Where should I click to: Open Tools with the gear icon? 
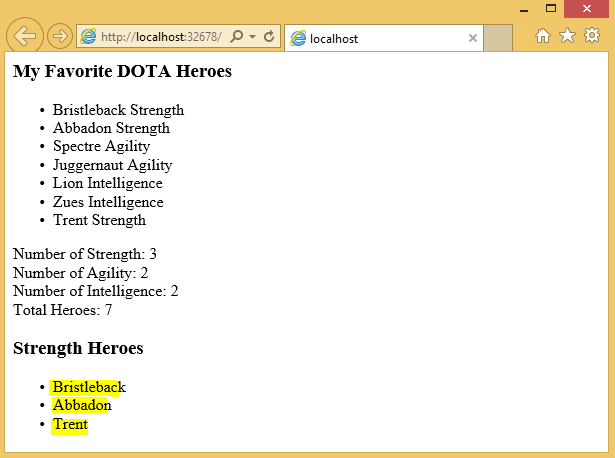pyautogui.click(x=592, y=35)
